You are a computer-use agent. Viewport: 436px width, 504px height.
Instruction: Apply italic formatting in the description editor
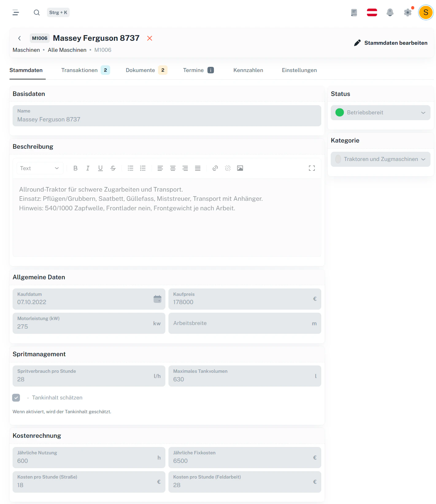pyautogui.click(x=88, y=168)
